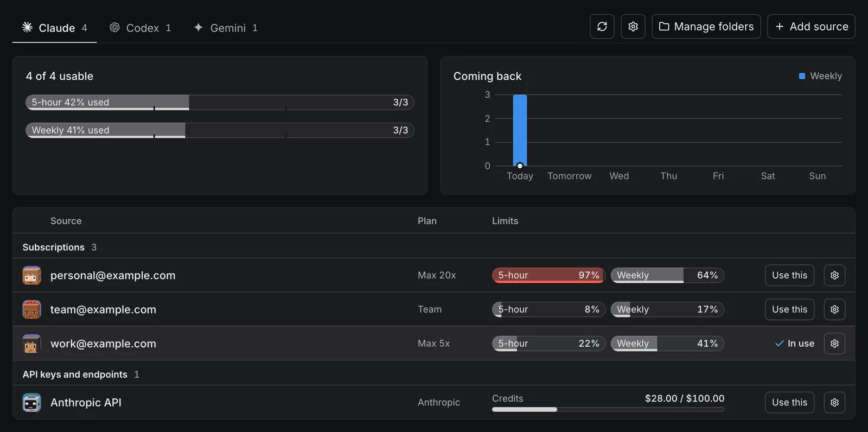Click the Source column header
The width and height of the screenshot is (868, 432).
(x=66, y=221)
